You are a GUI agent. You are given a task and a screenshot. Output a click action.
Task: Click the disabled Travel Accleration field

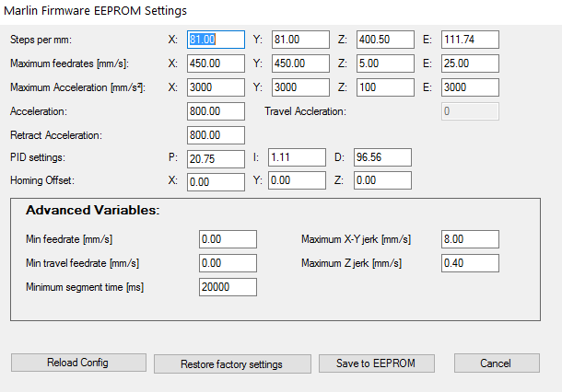(x=470, y=111)
